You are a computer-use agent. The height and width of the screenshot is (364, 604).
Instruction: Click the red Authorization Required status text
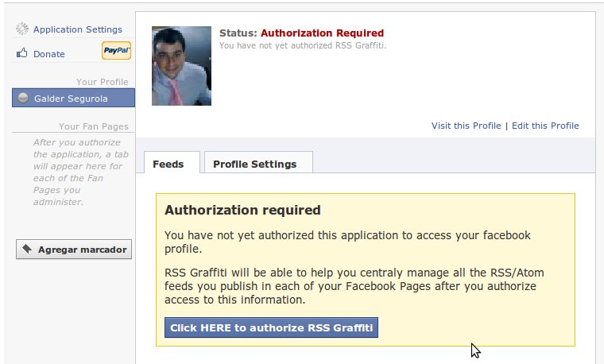click(322, 33)
